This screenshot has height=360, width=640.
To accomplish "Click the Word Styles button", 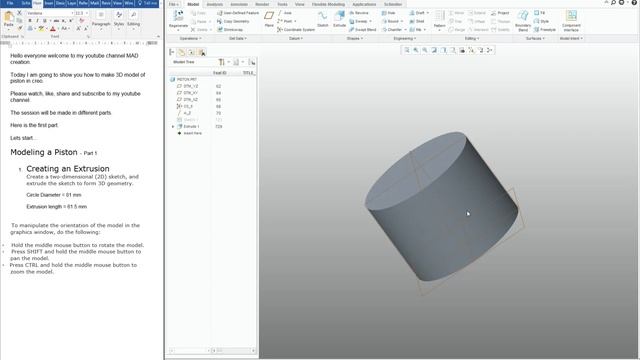I will tap(119, 19).
